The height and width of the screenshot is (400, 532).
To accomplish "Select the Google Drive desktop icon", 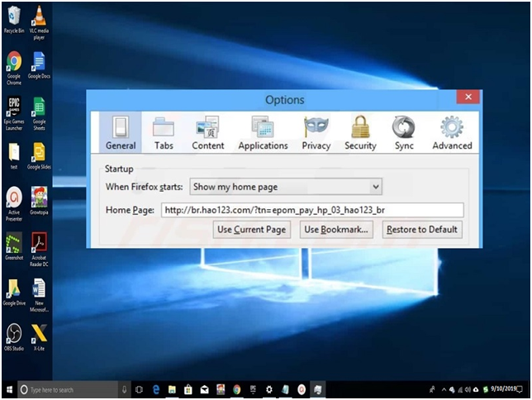I will tap(14, 292).
